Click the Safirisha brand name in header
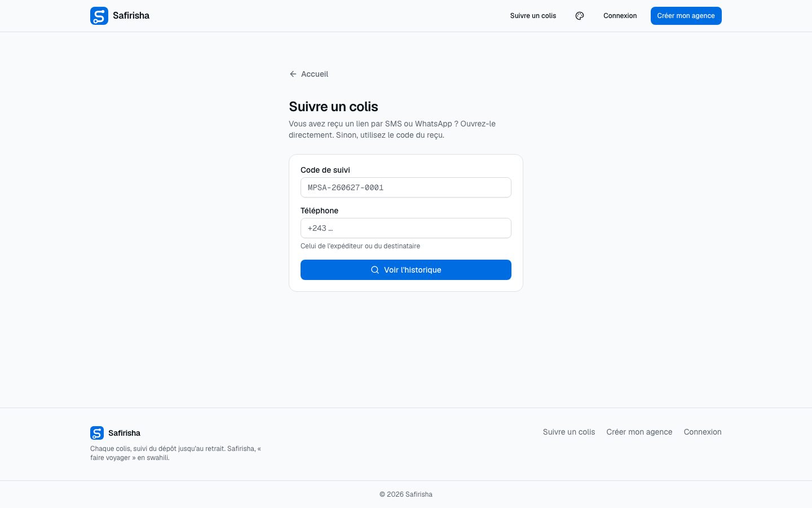This screenshot has width=812, height=508. pyautogui.click(x=131, y=16)
